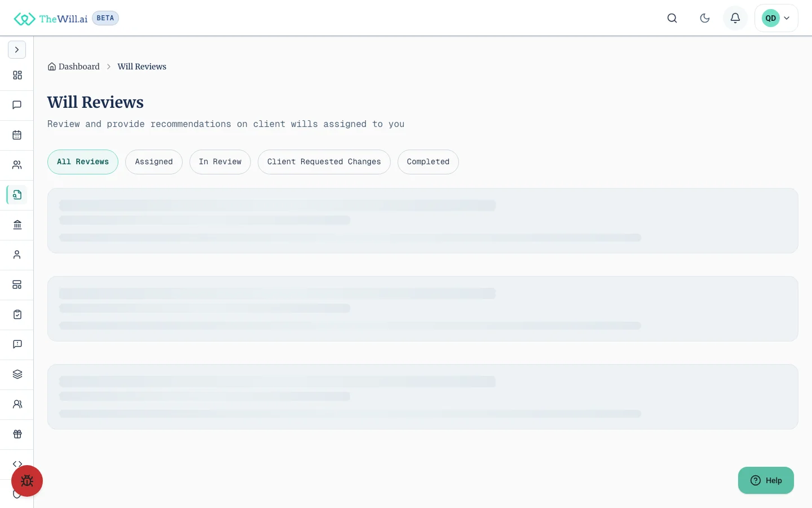The height and width of the screenshot is (508, 812).
Task: Open the gift box icon in sidebar
Action: (17, 434)
